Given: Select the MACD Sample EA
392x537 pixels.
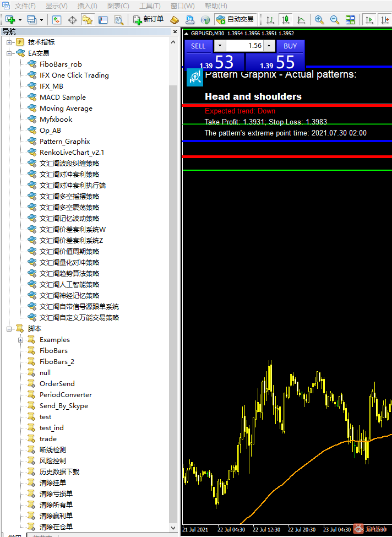Looking at the screenshot, I should point(63,97).
